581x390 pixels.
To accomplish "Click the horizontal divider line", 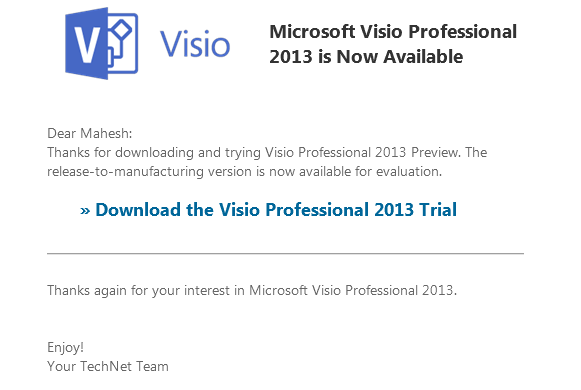I will (285, 254).
